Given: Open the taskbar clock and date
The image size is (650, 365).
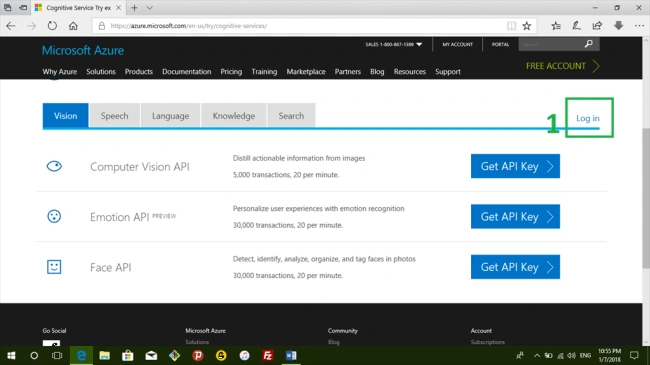Looking at the screenshot, I should click(x=609, y=355).
